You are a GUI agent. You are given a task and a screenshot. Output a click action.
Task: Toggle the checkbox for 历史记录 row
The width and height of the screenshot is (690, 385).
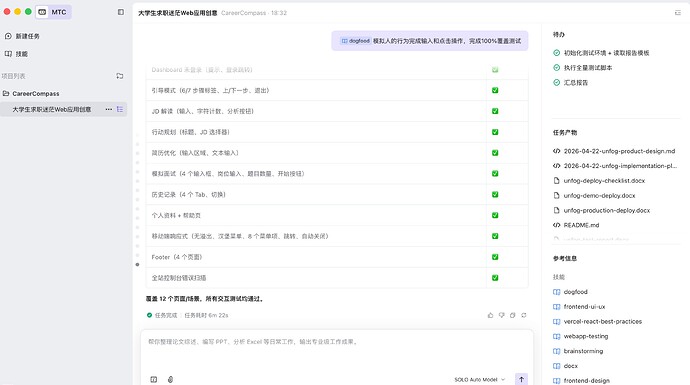(495, 194)
